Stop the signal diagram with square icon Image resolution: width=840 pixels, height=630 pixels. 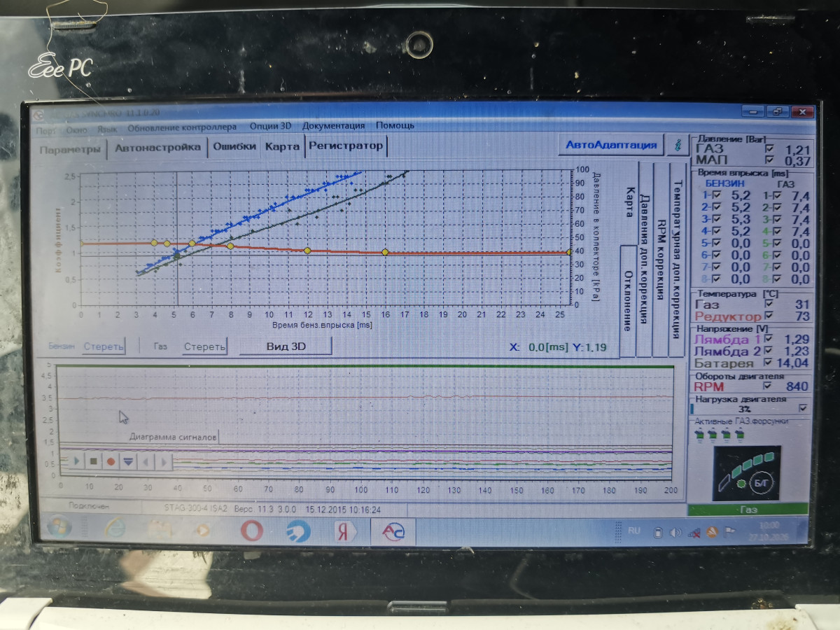point(93,461)
